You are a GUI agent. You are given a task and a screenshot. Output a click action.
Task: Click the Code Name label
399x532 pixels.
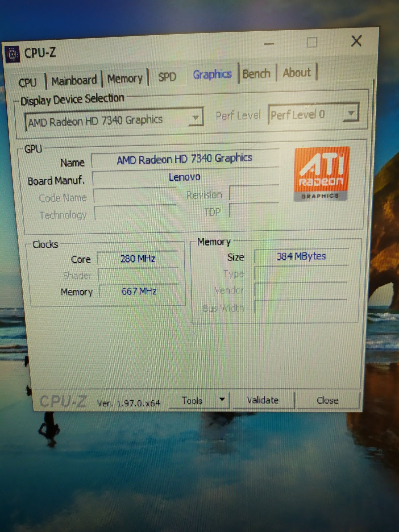click(63, 198)
